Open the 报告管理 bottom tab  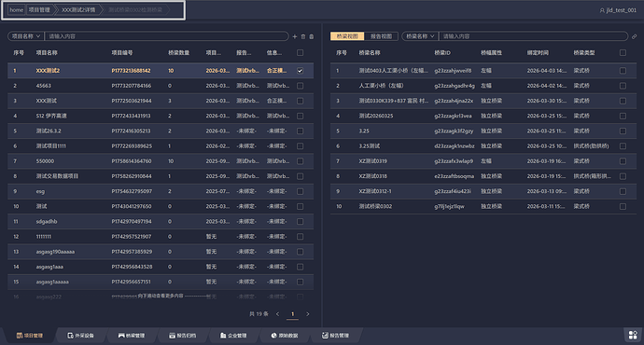coord(335,336)
